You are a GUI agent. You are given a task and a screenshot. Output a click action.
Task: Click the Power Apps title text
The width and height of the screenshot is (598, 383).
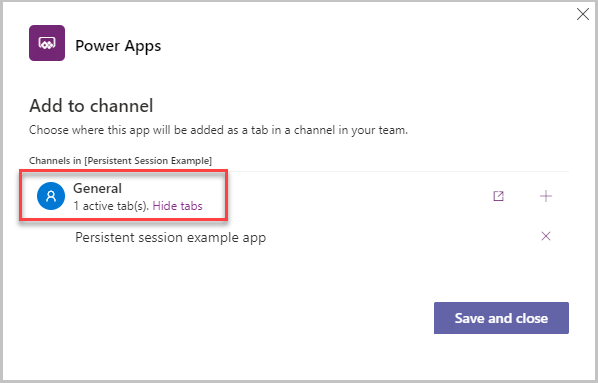pos(118,46)
